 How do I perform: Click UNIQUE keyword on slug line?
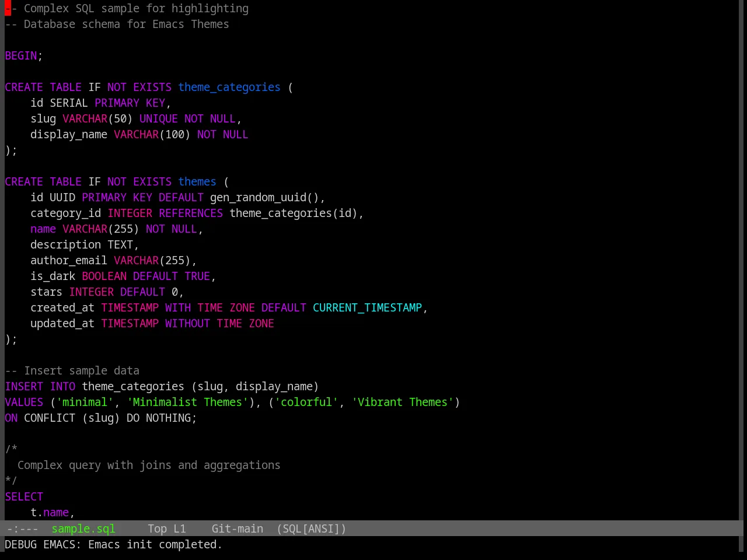coord(159,118)
